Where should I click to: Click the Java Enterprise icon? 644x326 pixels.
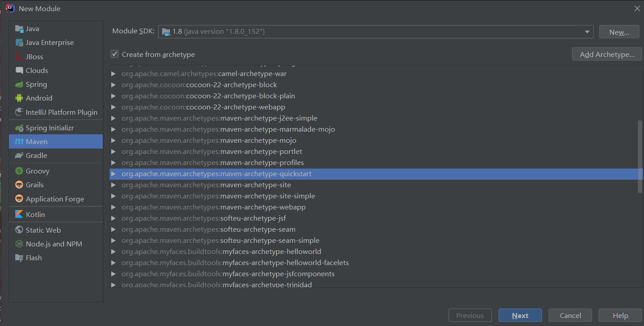tap(19, 43)
